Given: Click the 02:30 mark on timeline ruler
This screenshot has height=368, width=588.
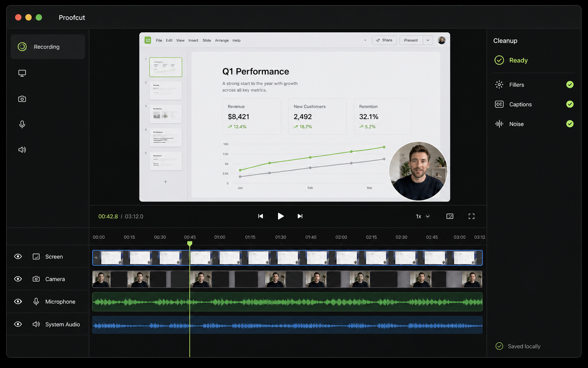Looking at the screenshot, I should click(402, 237).
